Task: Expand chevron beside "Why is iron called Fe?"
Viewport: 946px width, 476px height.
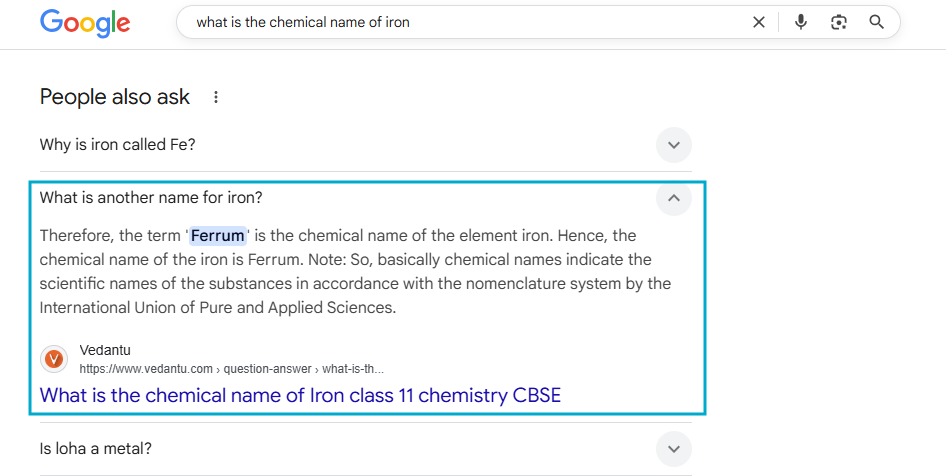Action: (x=674, y=145)
